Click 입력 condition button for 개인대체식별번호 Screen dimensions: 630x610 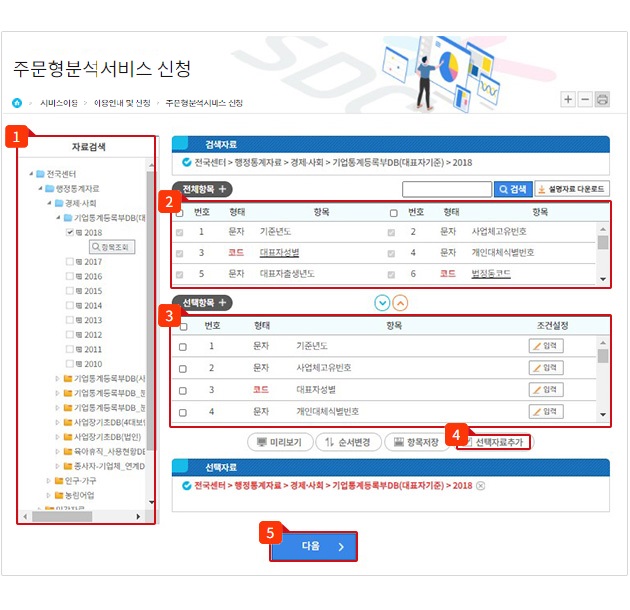point(546,411)
